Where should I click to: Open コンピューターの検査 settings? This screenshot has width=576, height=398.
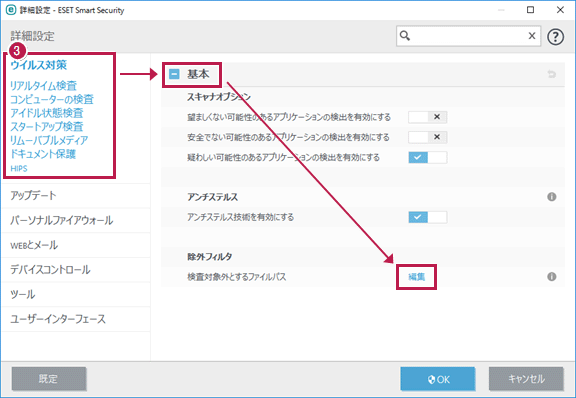52,99
